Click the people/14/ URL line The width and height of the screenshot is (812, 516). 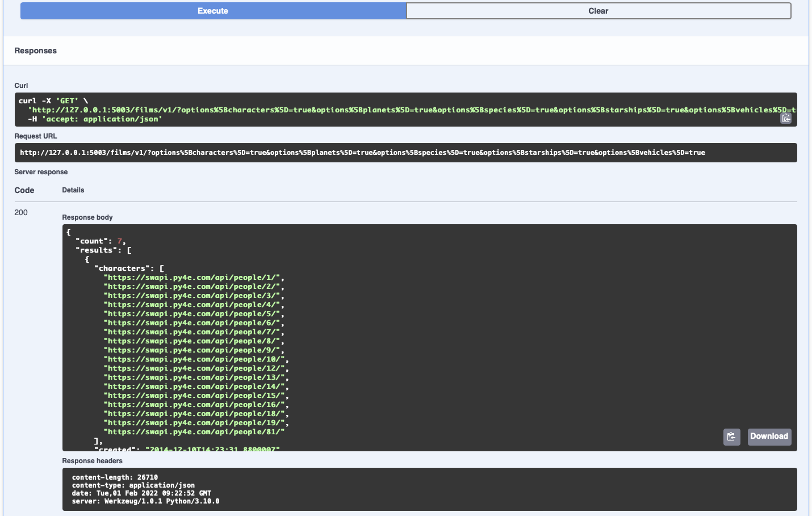click(x=196, y=387)
